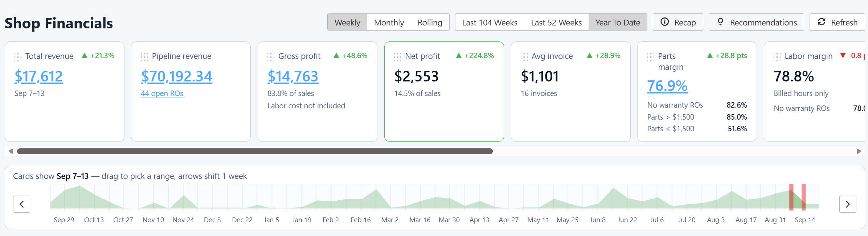The height and width of the screenshot is (236, 868).
Task: Select Last 52 Weeks range
Action: [556, 22]
